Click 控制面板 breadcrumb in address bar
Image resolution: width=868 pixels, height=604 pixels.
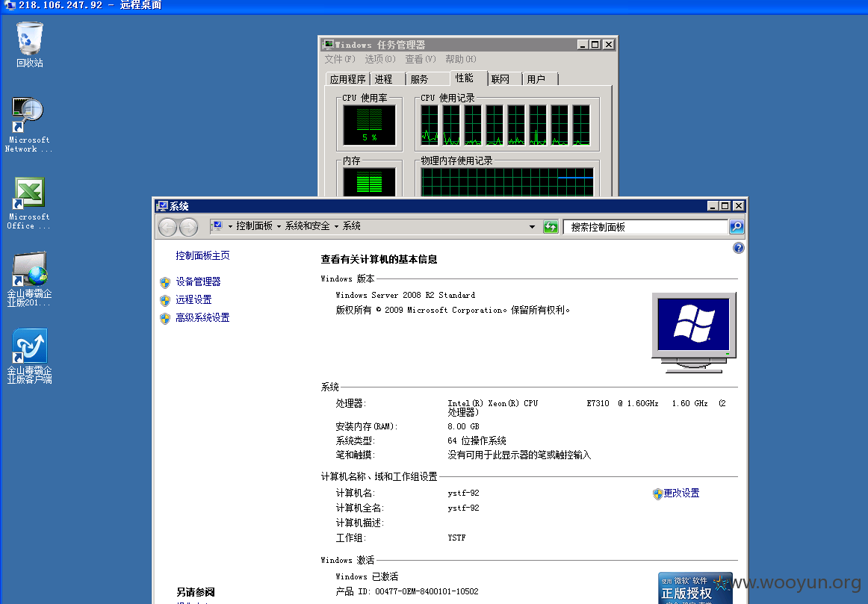click(x=254, y=225)
